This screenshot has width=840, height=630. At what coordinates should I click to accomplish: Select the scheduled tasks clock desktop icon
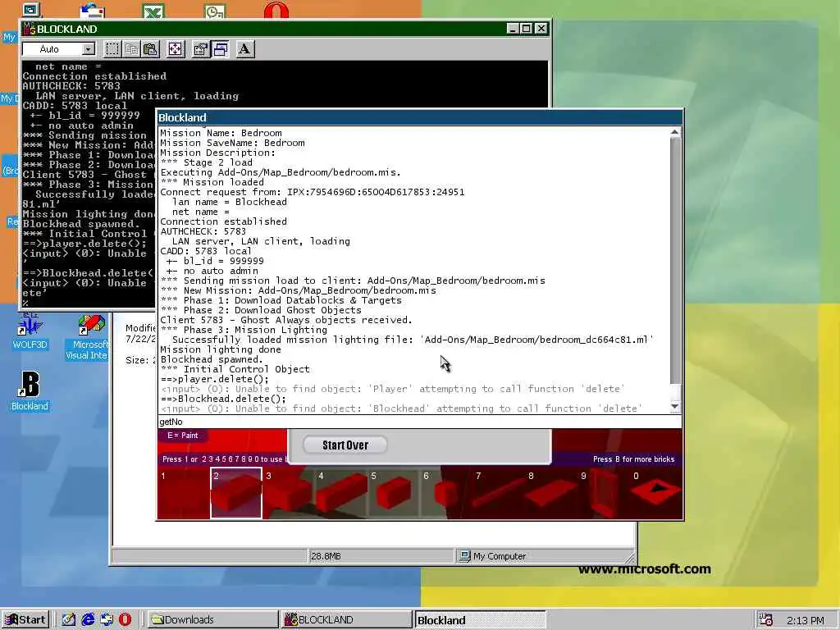click(x=215, y=10)
